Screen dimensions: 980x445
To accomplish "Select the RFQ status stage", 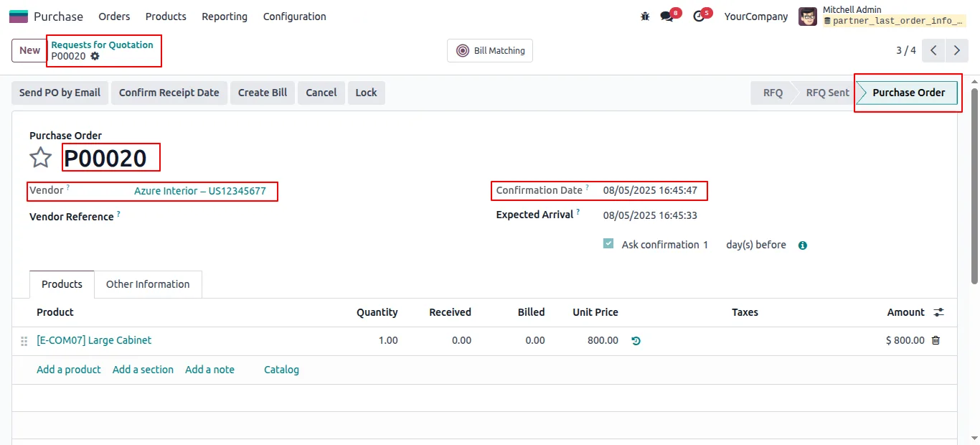I will (x=773, y=93).
